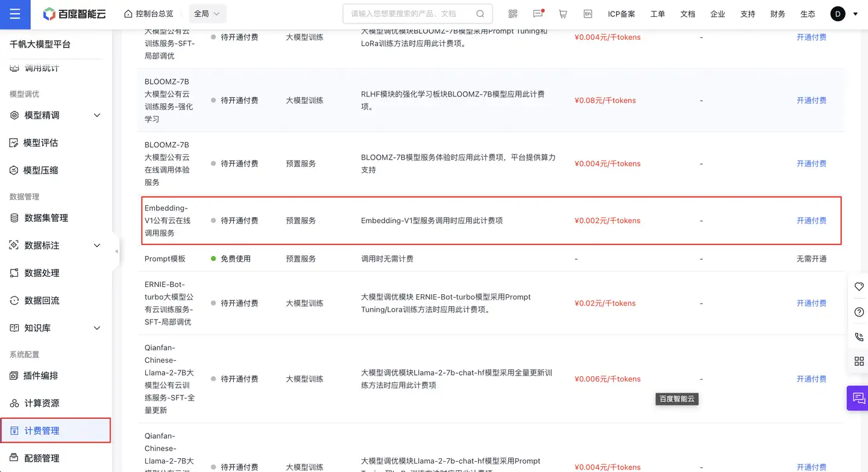This screenshot has width=868, height=472.
Task: Click the 数据集管理 sidebar icon
Action: tap(14, 218)
